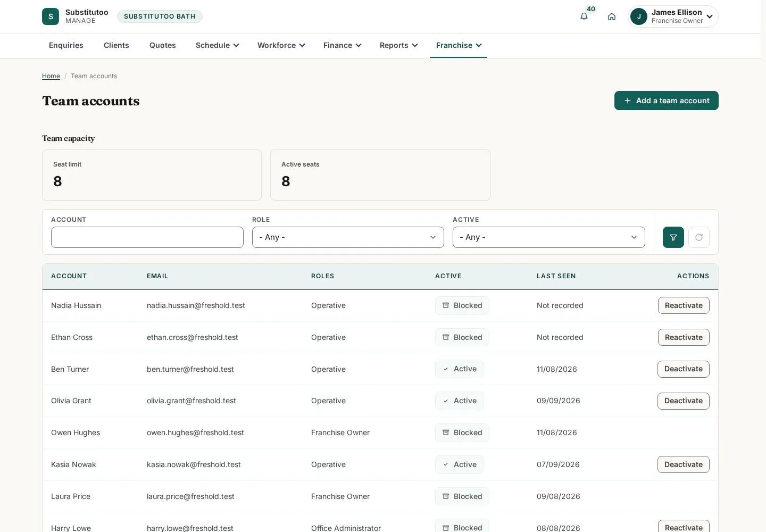766x532 pixels.
Task: Expand the Schedule menu
Action: click(x=217, y=45)
